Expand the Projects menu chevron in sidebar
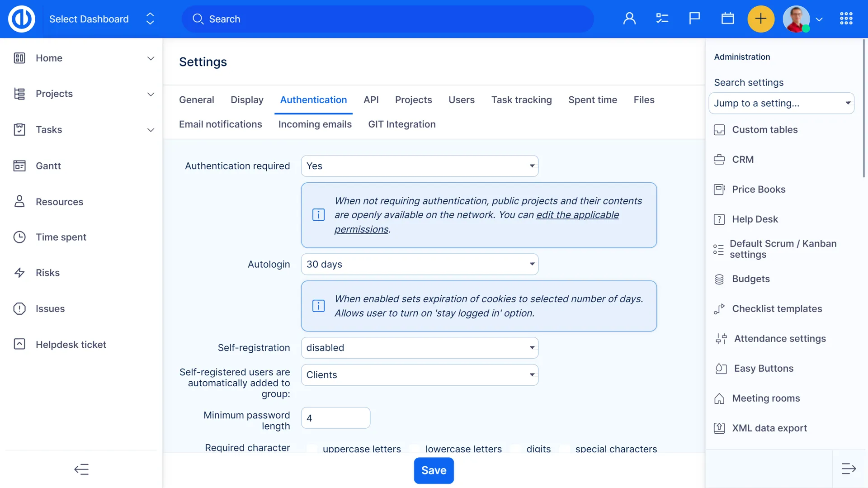The image size is (868, 488). tap(151, 94)
